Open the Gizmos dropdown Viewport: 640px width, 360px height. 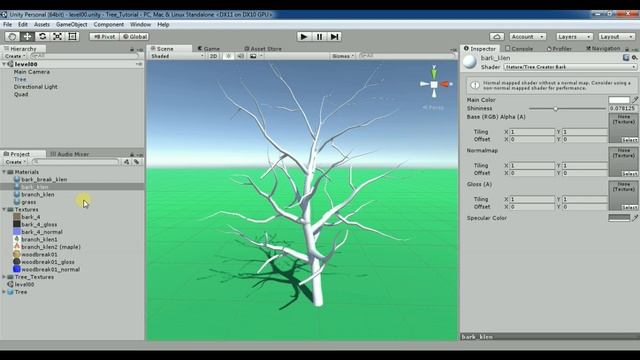tap(342, 56)
